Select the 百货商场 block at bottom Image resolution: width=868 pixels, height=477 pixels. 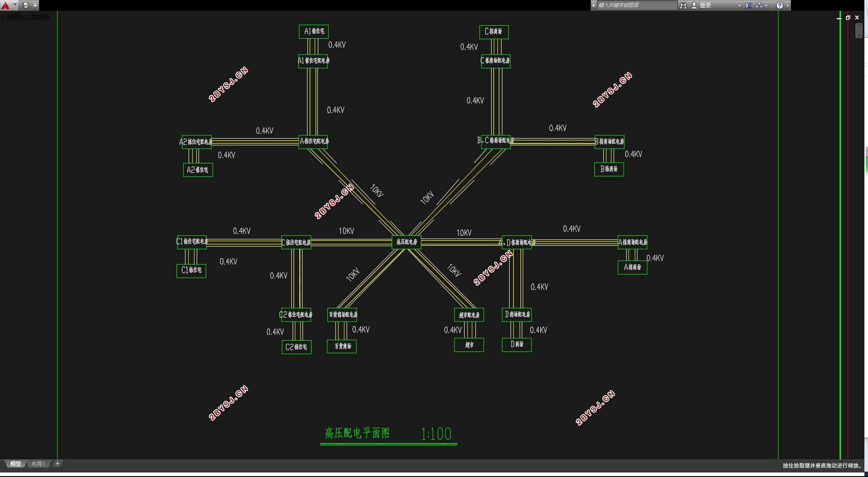tap(342, 346)
